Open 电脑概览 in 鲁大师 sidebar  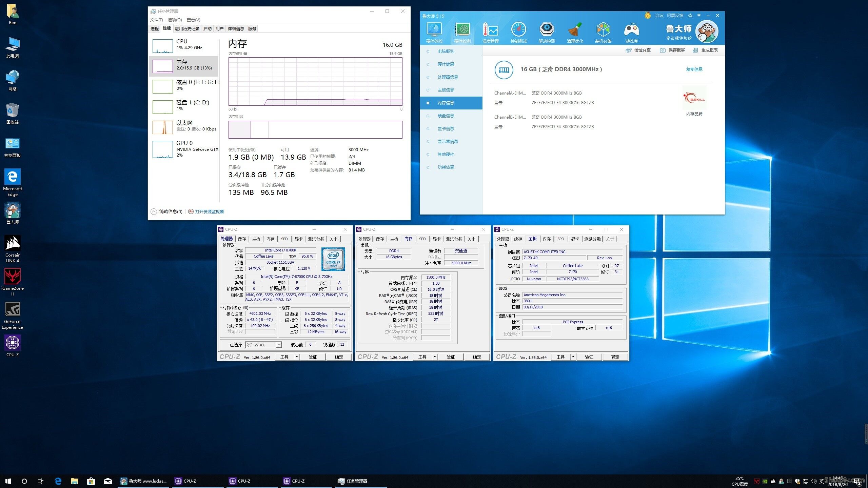451,52
